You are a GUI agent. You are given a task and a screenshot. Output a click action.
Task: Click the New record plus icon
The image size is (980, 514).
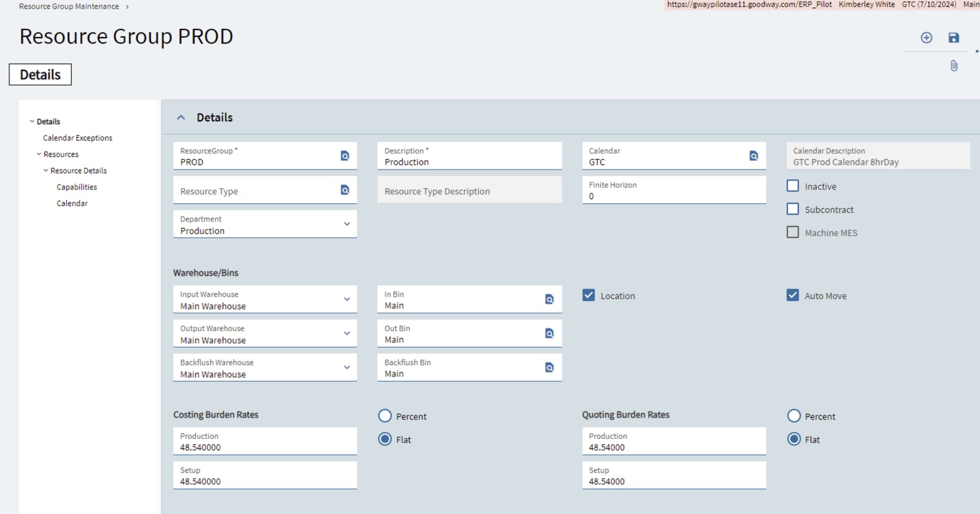pyautogui.click(x=926, y=38)
